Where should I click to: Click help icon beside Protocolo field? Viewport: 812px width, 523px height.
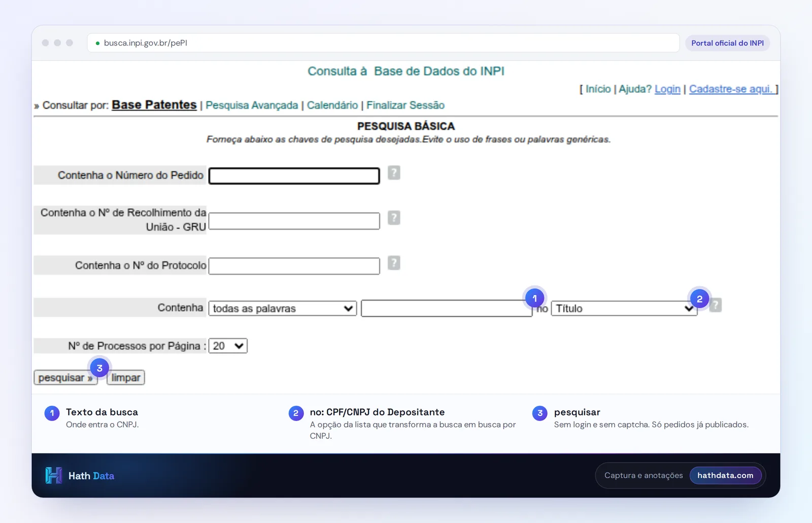(x=394, y=263)
